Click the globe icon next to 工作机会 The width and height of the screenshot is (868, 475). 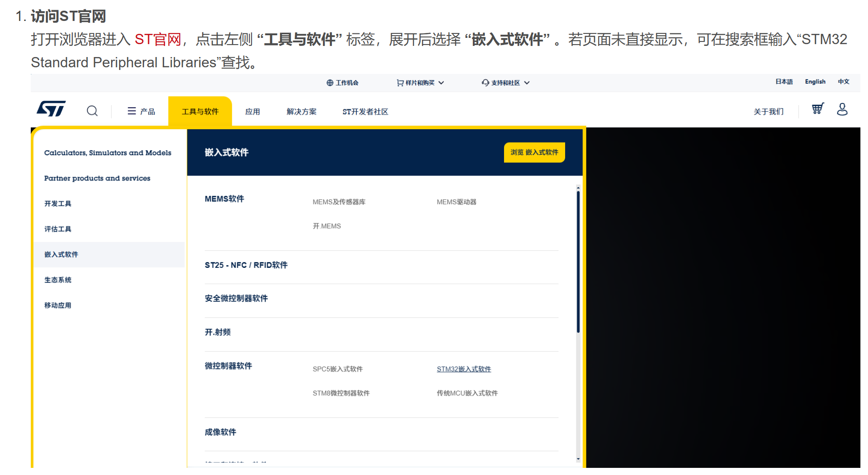[x=330, y=83]
